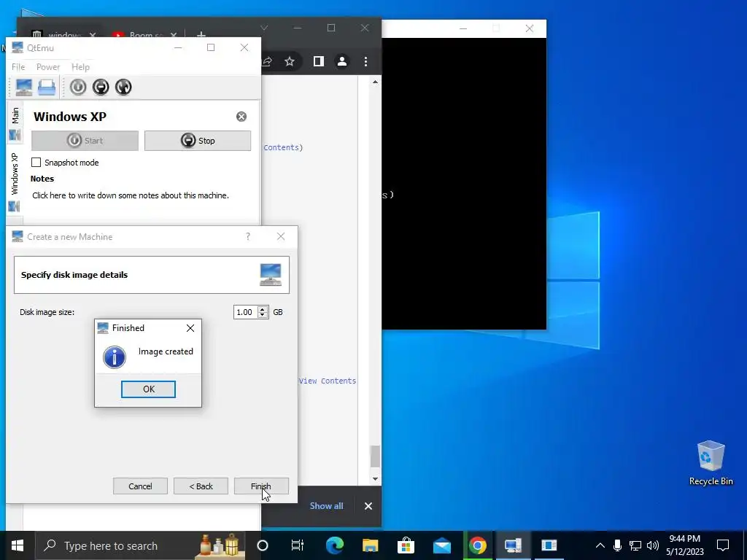Click the notes text area
Viewport: 747px width, 560px height.
point(130,195)
